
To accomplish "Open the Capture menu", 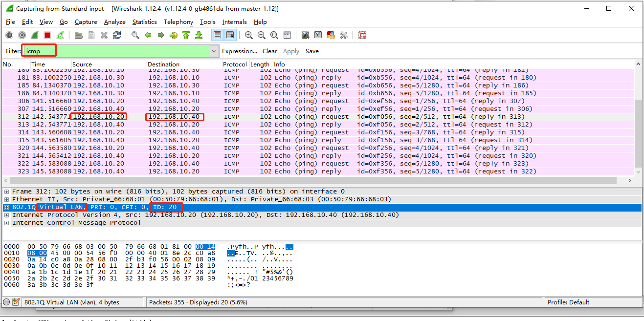I will 86,22.
